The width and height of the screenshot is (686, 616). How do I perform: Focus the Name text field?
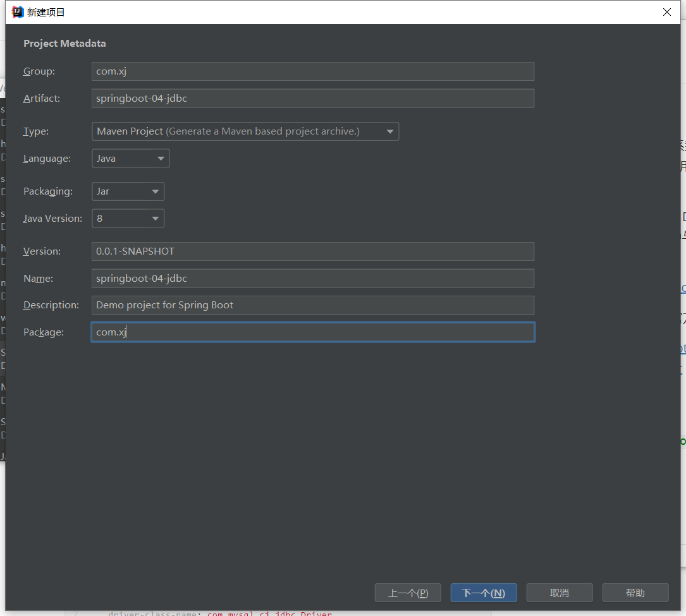[x=312, y=279]
